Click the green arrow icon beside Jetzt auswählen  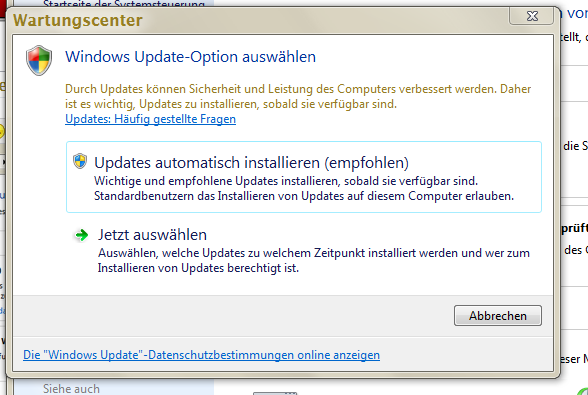[81, 235]
